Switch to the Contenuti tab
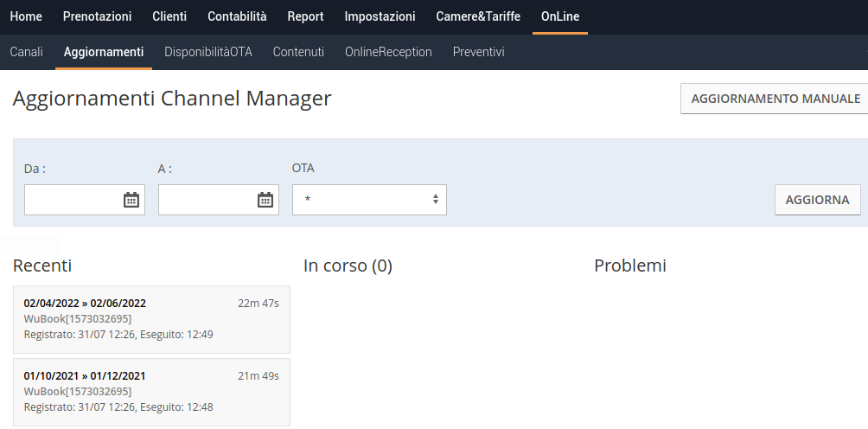 [x=298, y=52]
